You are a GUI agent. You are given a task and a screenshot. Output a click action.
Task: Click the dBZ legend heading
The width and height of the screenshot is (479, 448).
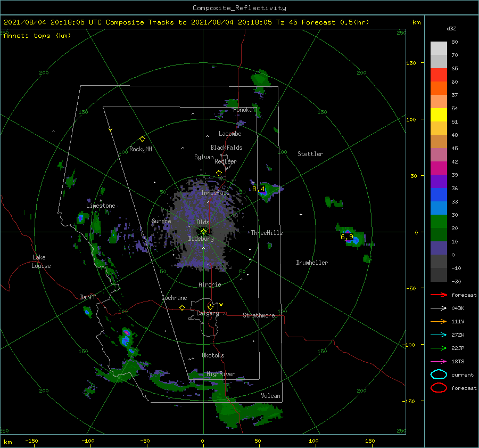coord(451,29)
